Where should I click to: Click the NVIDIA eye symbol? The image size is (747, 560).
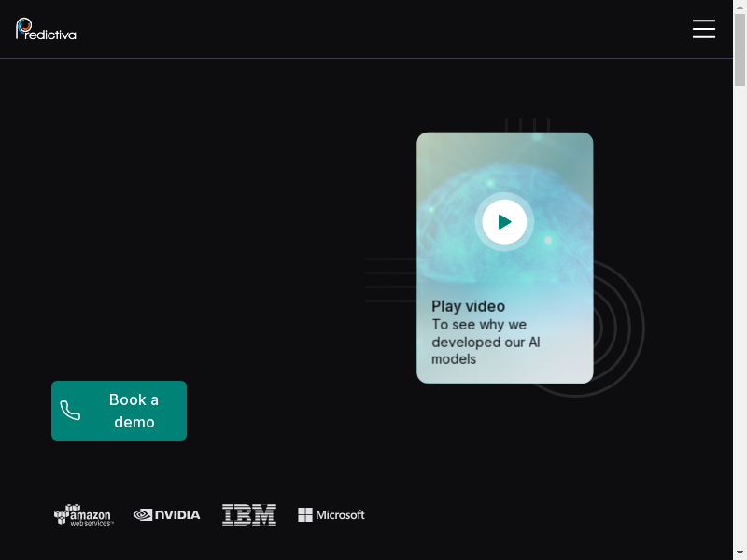pyautogui.click(x=143, y=514)
